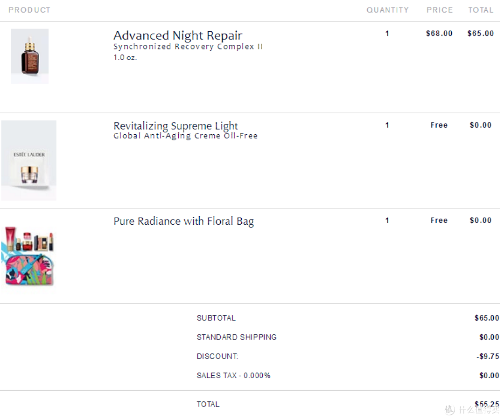Viewport: 504px width, 420px height.
Task: Click the STANDARD SHIPPING label
Action: pyautogui.click(x=237, y=337)
